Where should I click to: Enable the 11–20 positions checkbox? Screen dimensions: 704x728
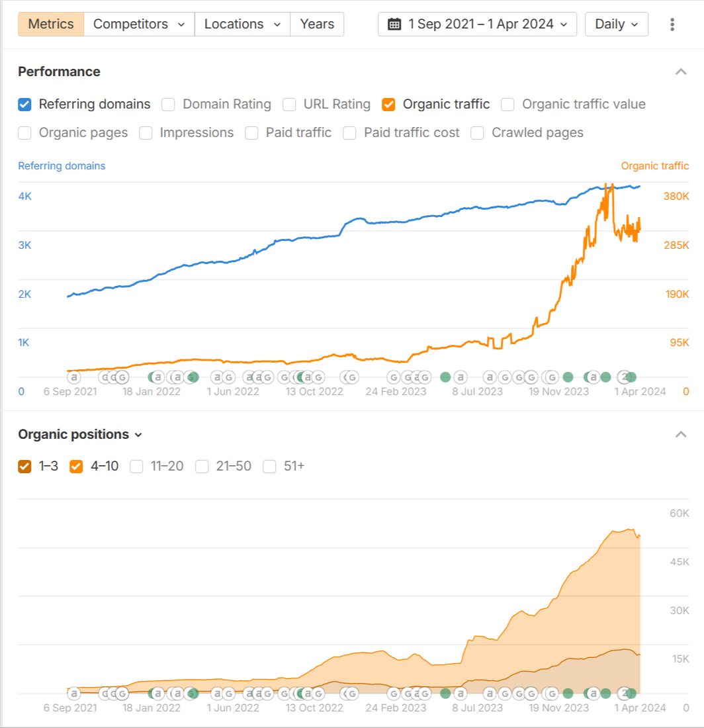tap(137, 467)
